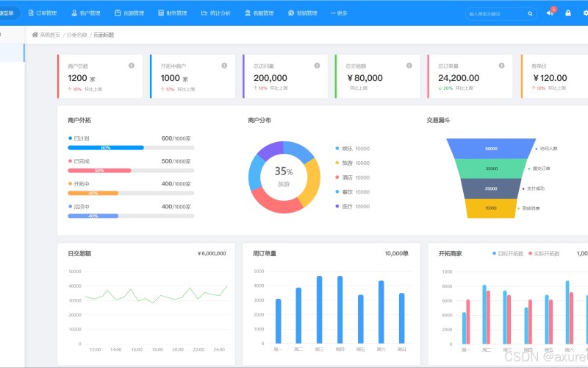Open the 统计分析 menu
The height and width of the screenshot is (368, 588).
215,13
